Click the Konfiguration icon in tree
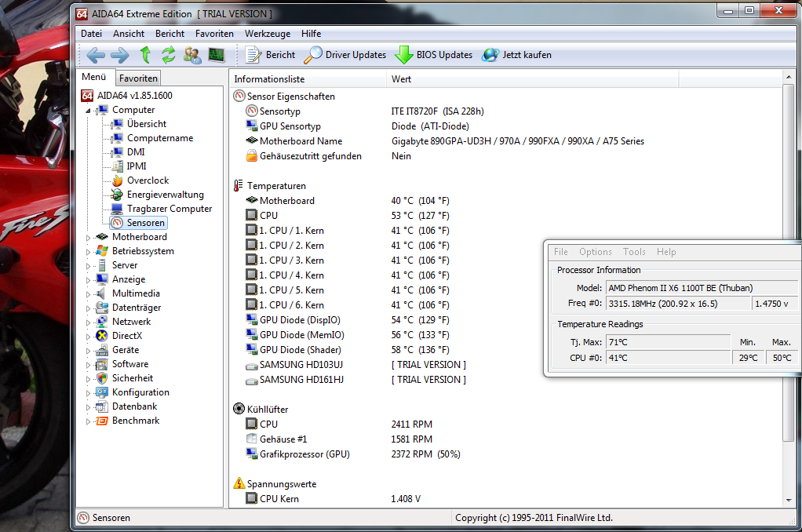The width and height of the screenshot is (802, 532). pyautogui.click(x=102, y=392)
